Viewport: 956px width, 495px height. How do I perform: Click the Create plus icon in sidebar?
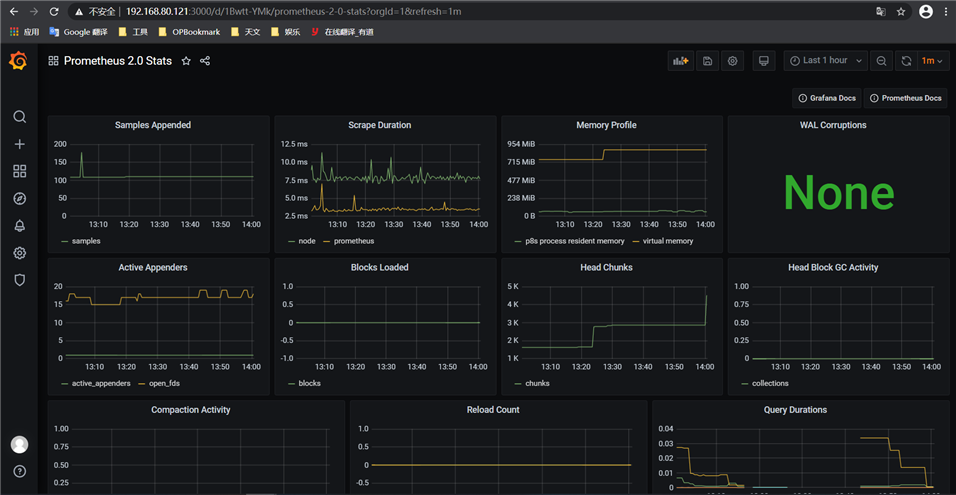click(x=19, y=144)
